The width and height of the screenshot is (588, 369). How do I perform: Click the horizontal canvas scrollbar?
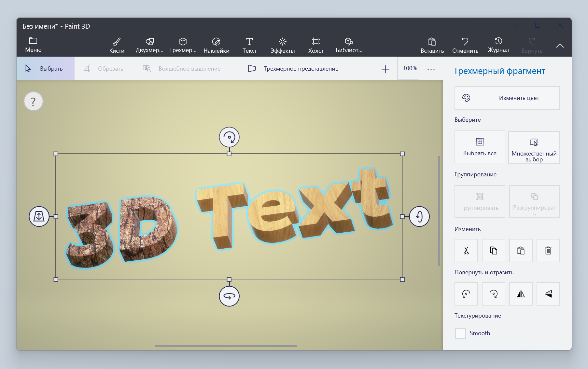click(x=226, y=346)
